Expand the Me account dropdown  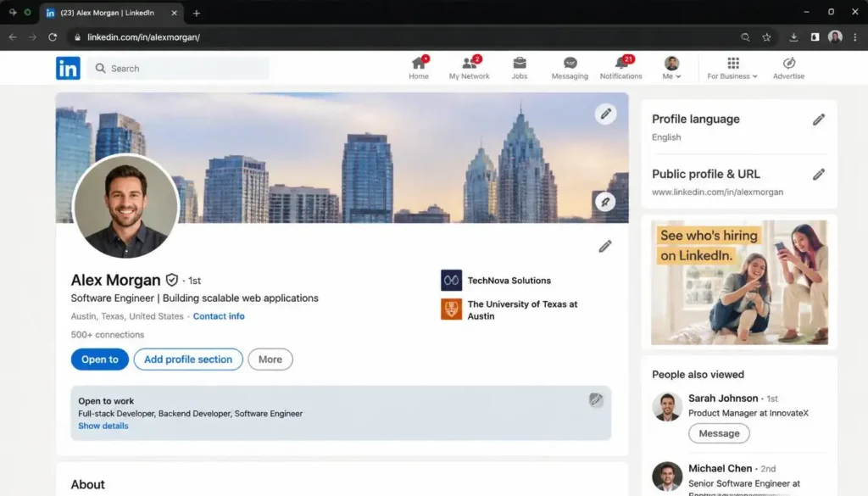(671, 68)
